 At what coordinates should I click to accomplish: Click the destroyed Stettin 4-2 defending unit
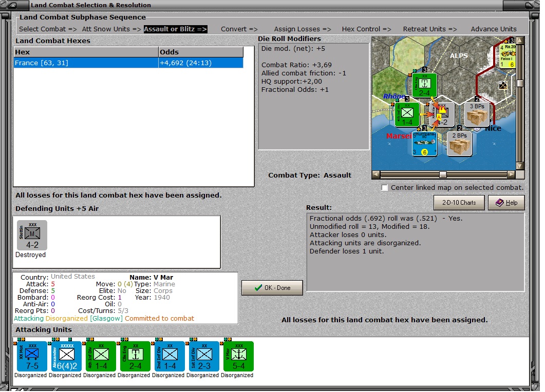[32, 235]
